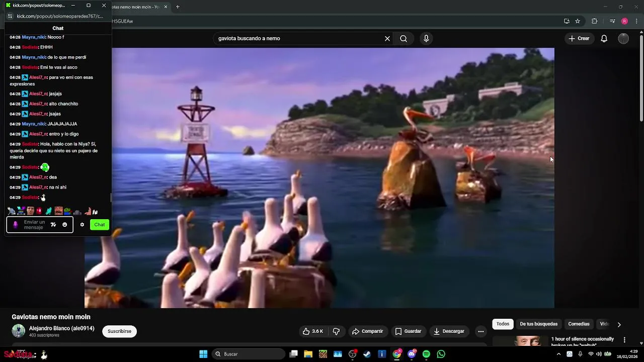Install app icon in Chrome address bar
This screenshot has width=644, height=362.
click(x=567, y=21)
